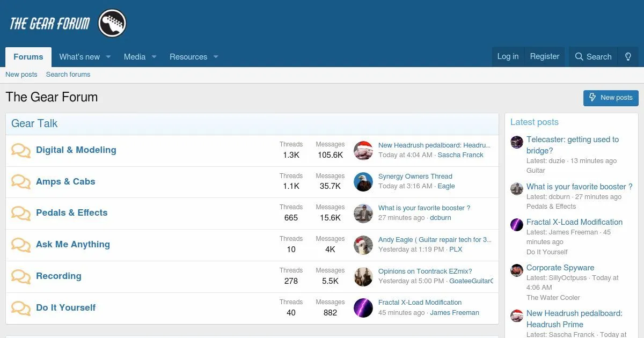Open the Latest posts sidebar heading
Image resolution: width=644 pixels, height=338 pixels.
click(535, 122)
